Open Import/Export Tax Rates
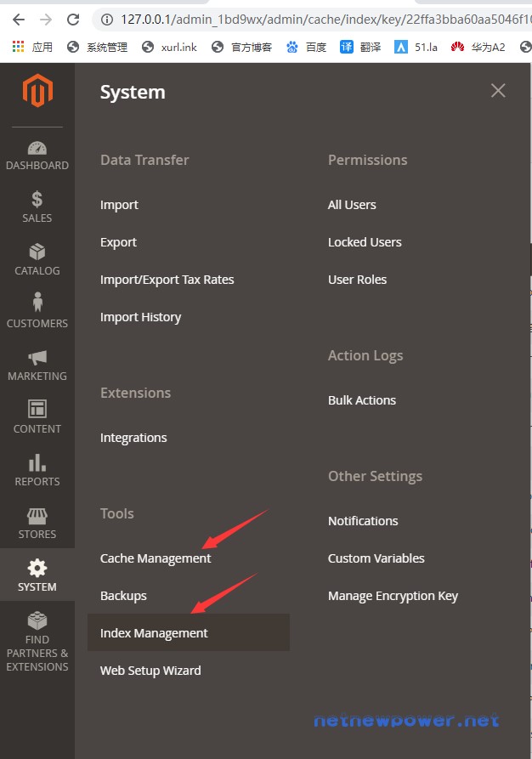The image size is (532, 759). click(x=167, y=280)
